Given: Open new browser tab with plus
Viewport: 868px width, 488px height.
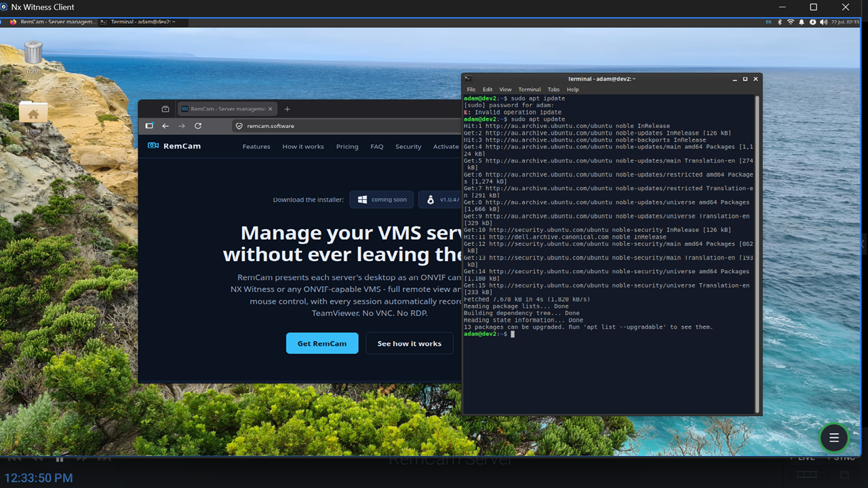Looking at the screenshot, I should click(x=288, y=109).
